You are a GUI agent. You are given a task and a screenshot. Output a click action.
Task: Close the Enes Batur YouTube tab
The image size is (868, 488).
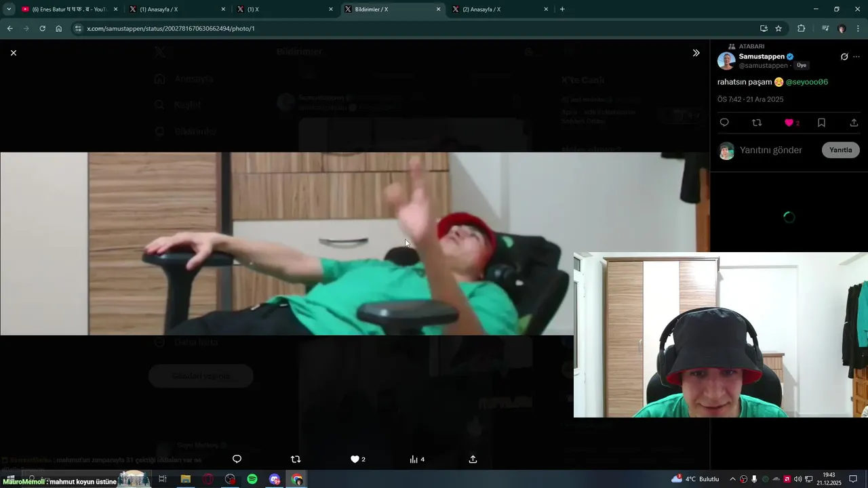(x=115, y=9)
